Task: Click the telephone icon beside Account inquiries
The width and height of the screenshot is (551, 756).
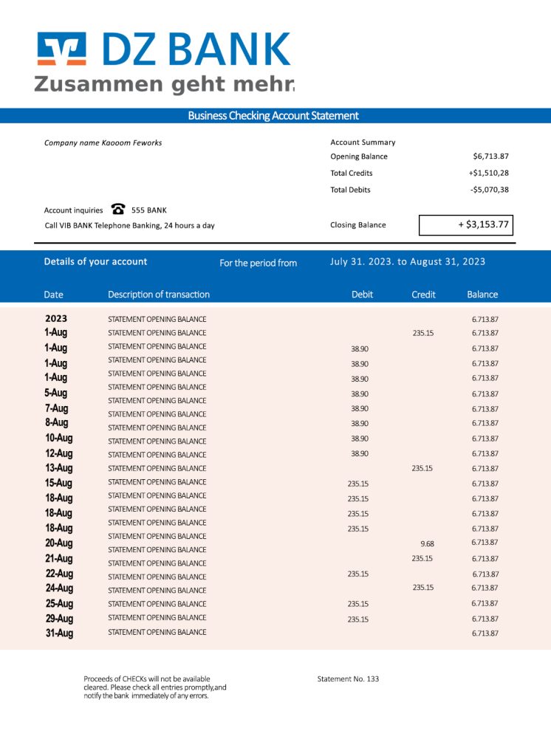Action: coord(117,210)
